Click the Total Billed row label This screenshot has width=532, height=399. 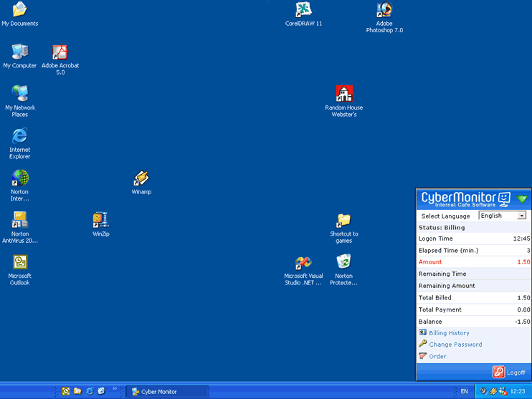tap(435, 298)
